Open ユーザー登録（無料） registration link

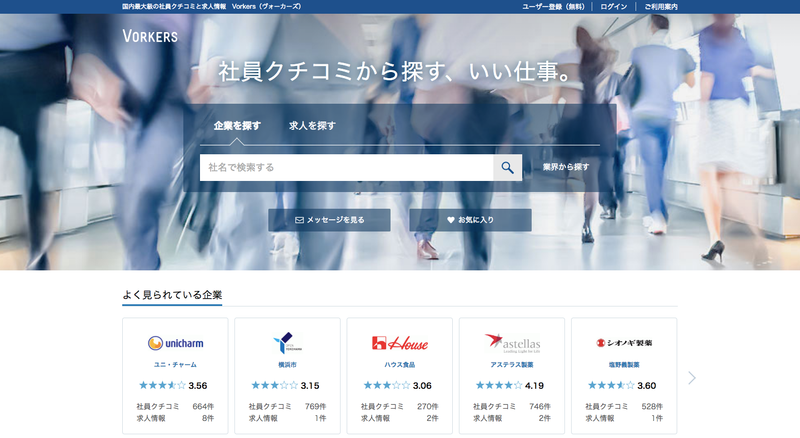tap(553, 6)
